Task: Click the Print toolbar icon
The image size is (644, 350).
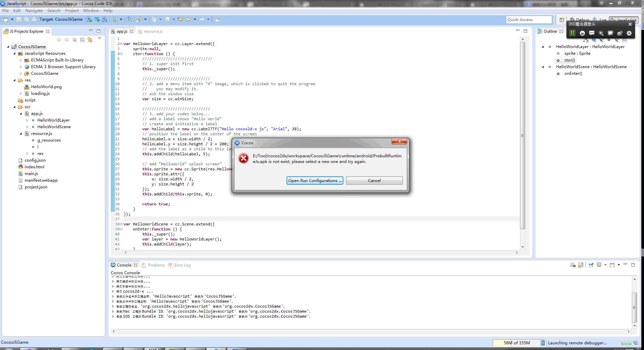Action: pos(34,19)
